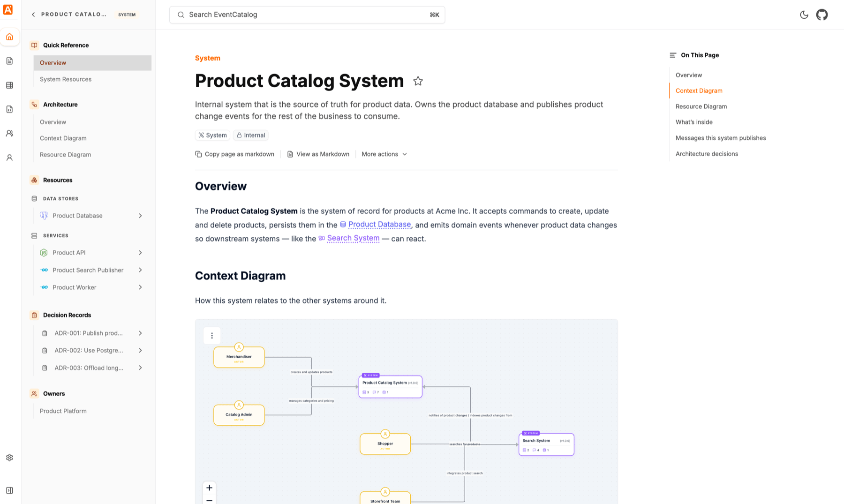This screenshot has height=504, width=844.
Task: Click the orange System breadcrumb label
Action: pos(208,58)
